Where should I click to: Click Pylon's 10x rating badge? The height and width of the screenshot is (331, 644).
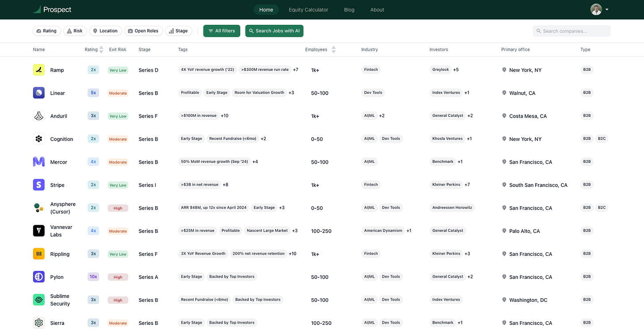(93, 277)
